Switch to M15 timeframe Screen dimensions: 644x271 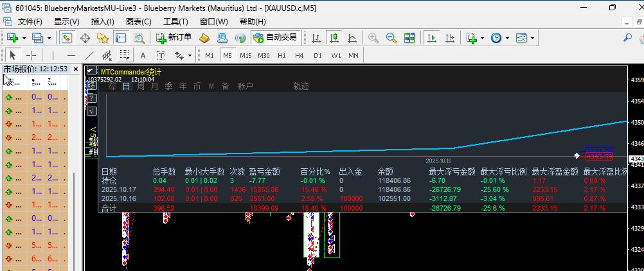pos(246,55)
